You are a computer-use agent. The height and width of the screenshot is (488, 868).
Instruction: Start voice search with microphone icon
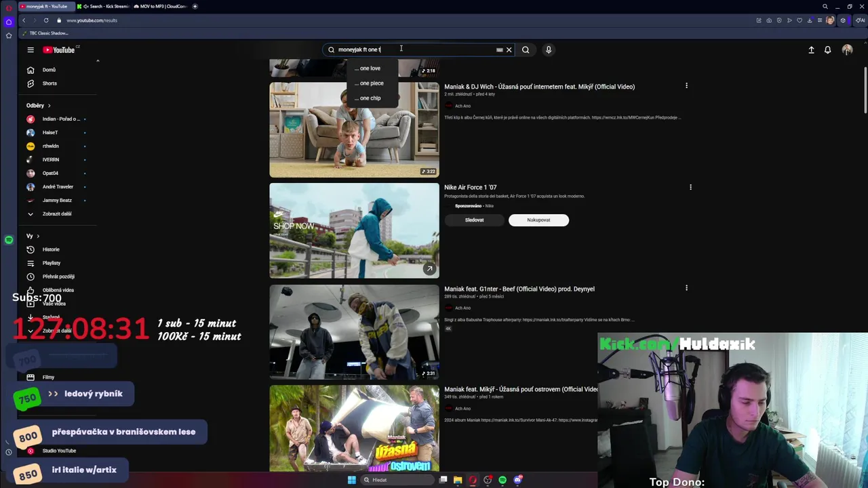coord(549,49)
